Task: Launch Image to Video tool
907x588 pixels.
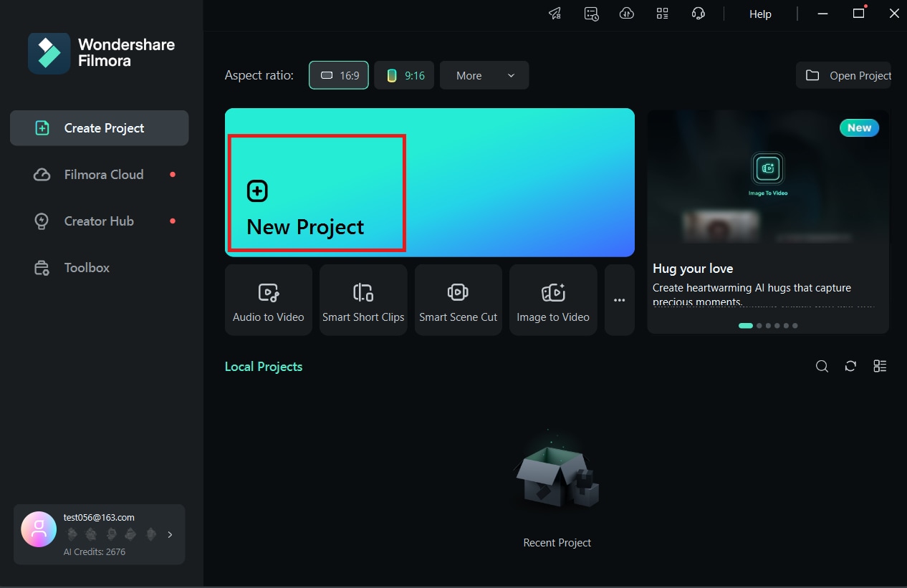Action: point(553,300)
